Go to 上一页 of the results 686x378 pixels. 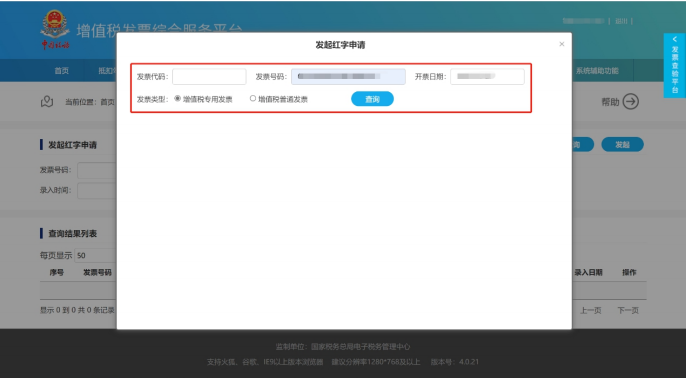click(x=591, y=310)
